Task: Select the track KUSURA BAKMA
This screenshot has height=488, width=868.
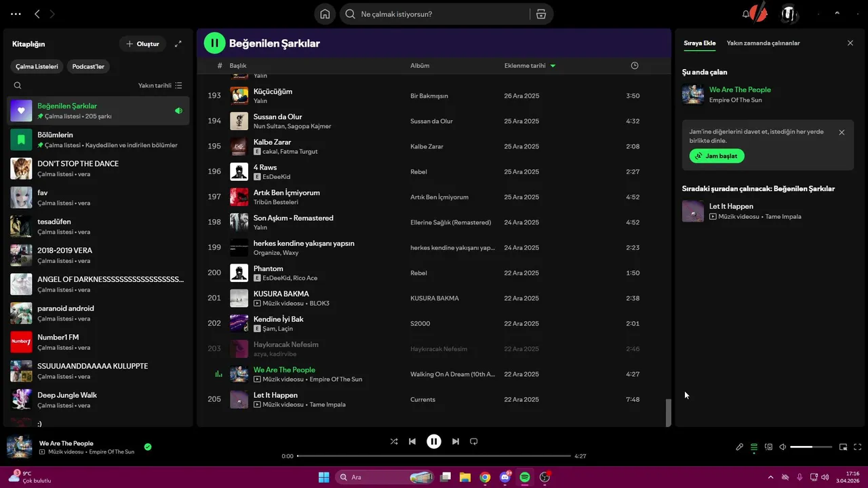Action: [281, 293]
